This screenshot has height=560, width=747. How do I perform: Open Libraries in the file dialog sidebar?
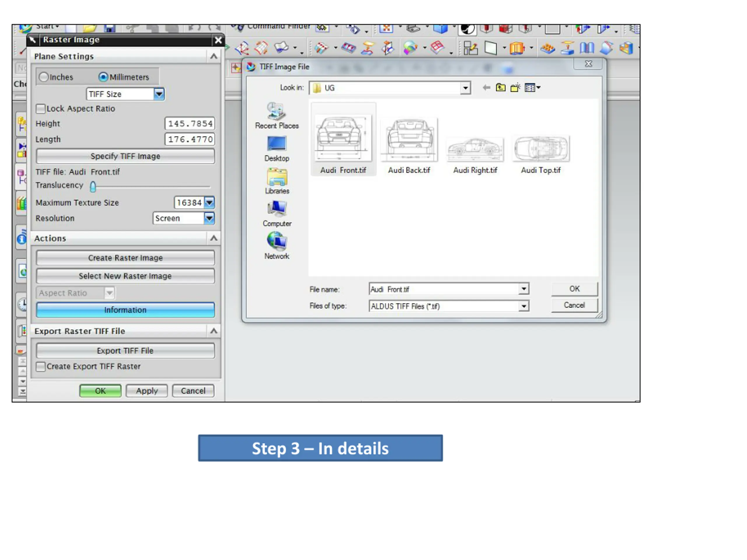pyautogui.click(x=277, y=181)
